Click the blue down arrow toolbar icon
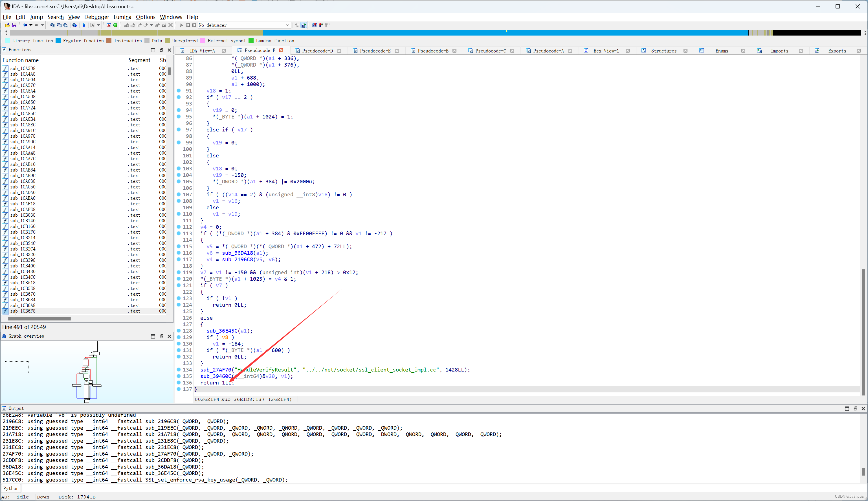This screenshot has width=868, height=501. [83, 25]
